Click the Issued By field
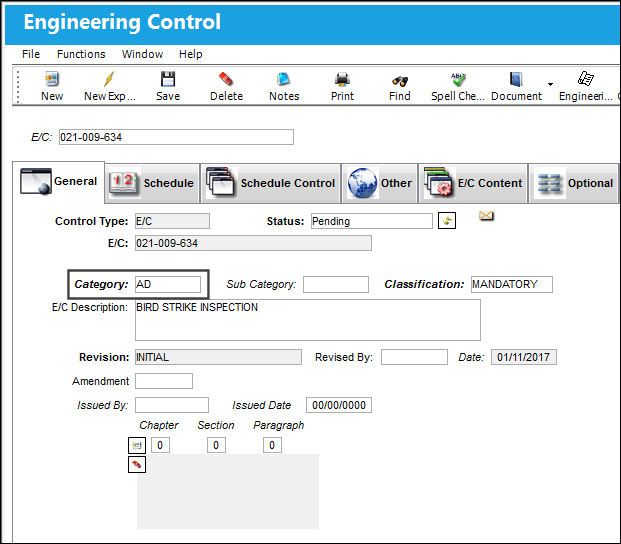Screen dimensions: 621x544 point(172,405)
